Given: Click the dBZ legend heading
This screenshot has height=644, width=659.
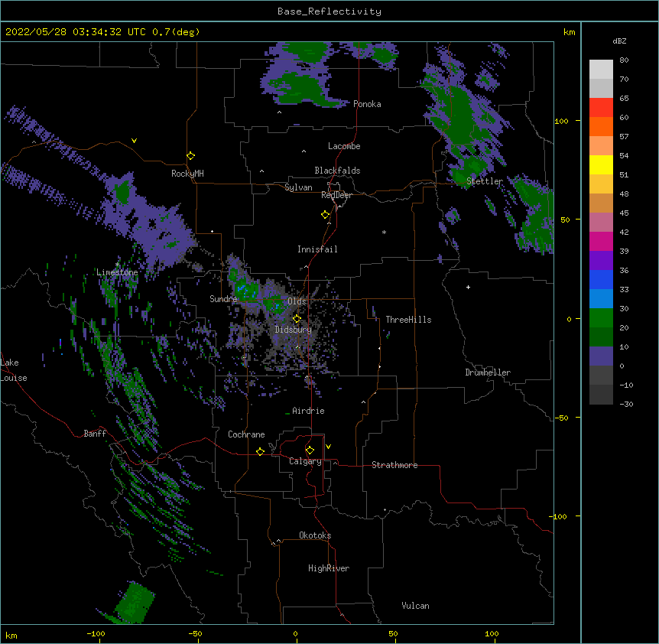Looking at the screenshot, I should (x=619, y=41).
